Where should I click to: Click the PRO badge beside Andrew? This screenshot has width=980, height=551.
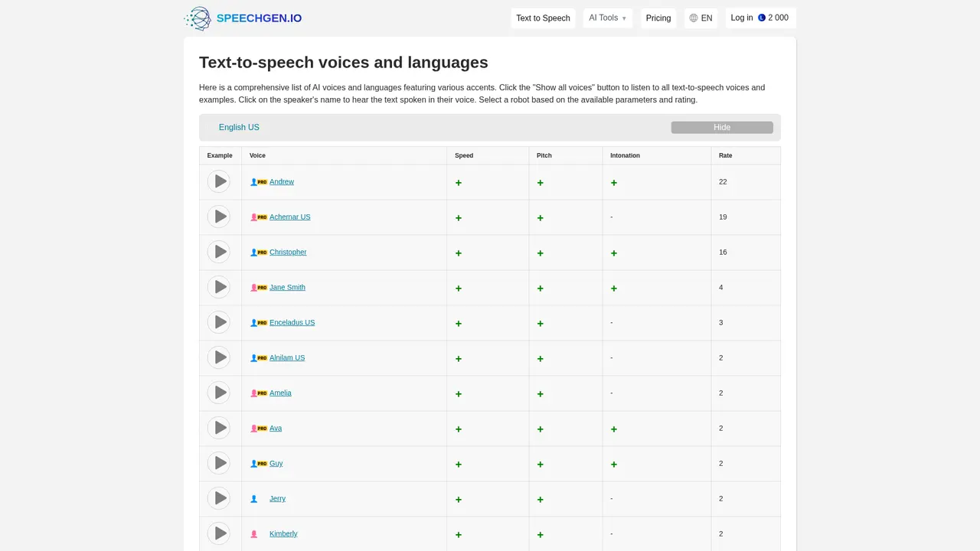[x=262, y=182]
